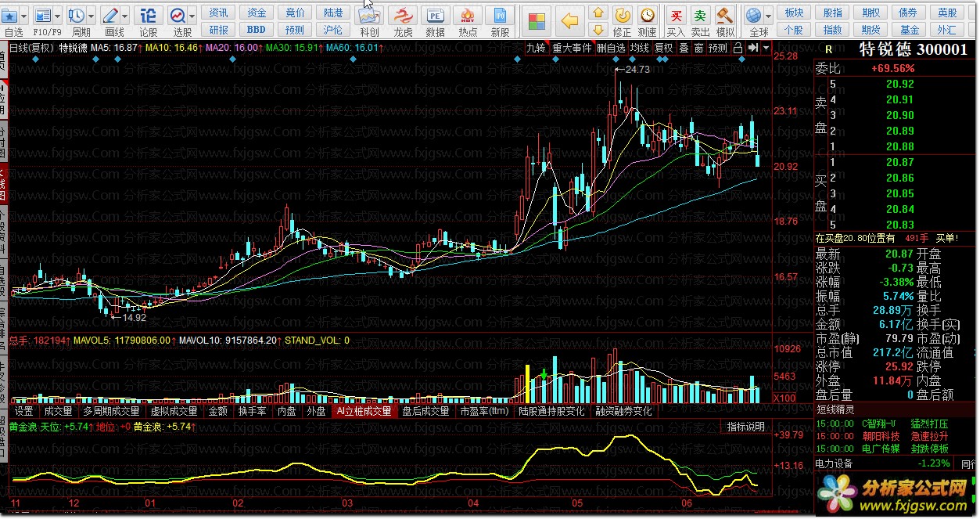980x519 pixels.
Task: Toggle the 叠 overlay button
Action: pyautogui.click(x=684, y=48)
